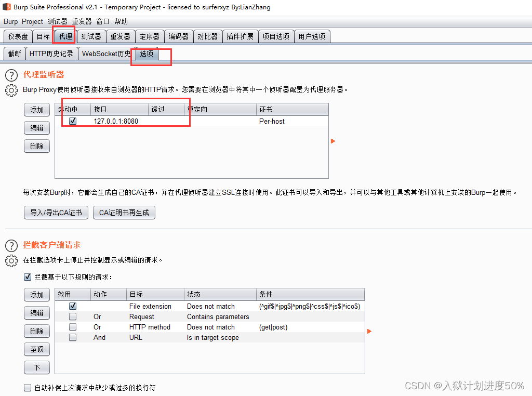Screen dimensions: 532x396
Task: Switch to the 对比器 tab
Action: tap(208, 37)
